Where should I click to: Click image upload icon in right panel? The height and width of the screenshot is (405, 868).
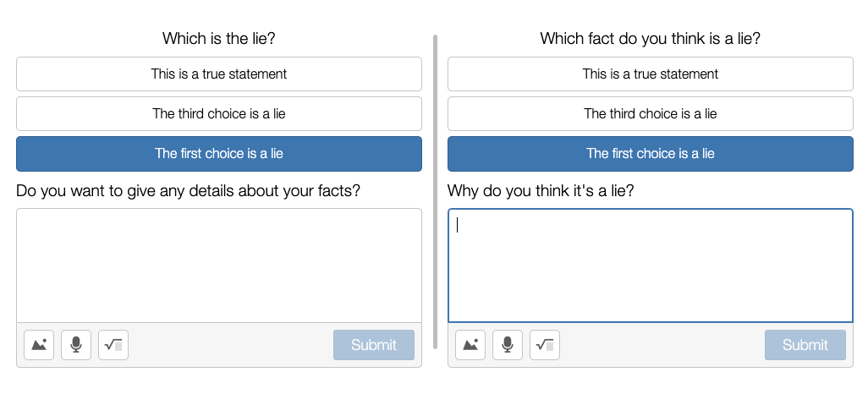[x=470, y=345]
